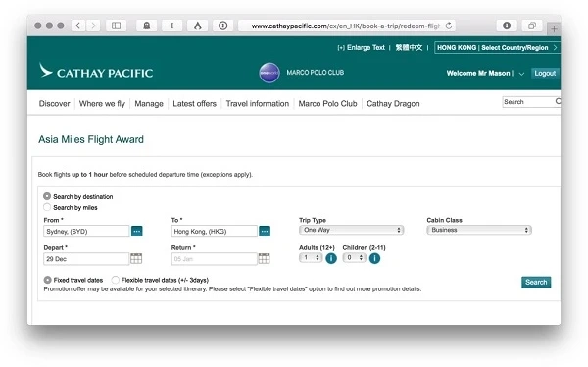
Task: Click the Return date field 05 Jan
Action: pyautogui.click(x=215, y=259)
